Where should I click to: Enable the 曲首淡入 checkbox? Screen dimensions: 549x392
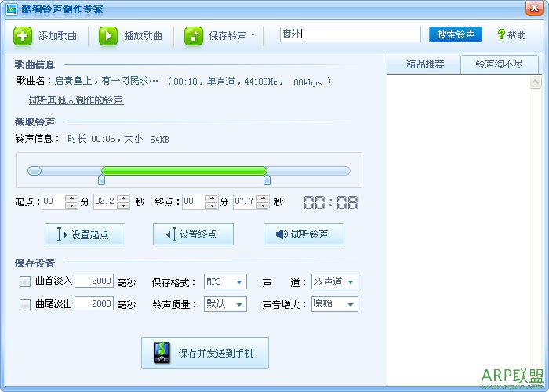[x=25, y=281]
